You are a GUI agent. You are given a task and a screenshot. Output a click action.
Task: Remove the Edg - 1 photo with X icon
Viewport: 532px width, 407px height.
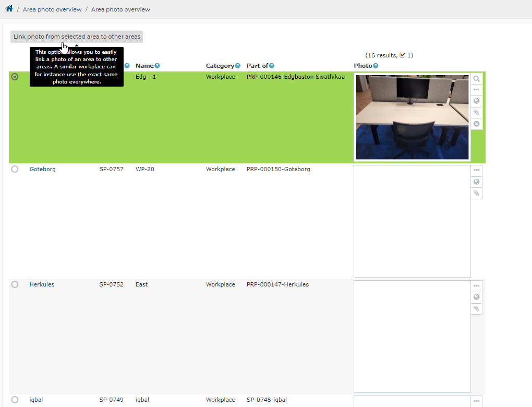476,124
